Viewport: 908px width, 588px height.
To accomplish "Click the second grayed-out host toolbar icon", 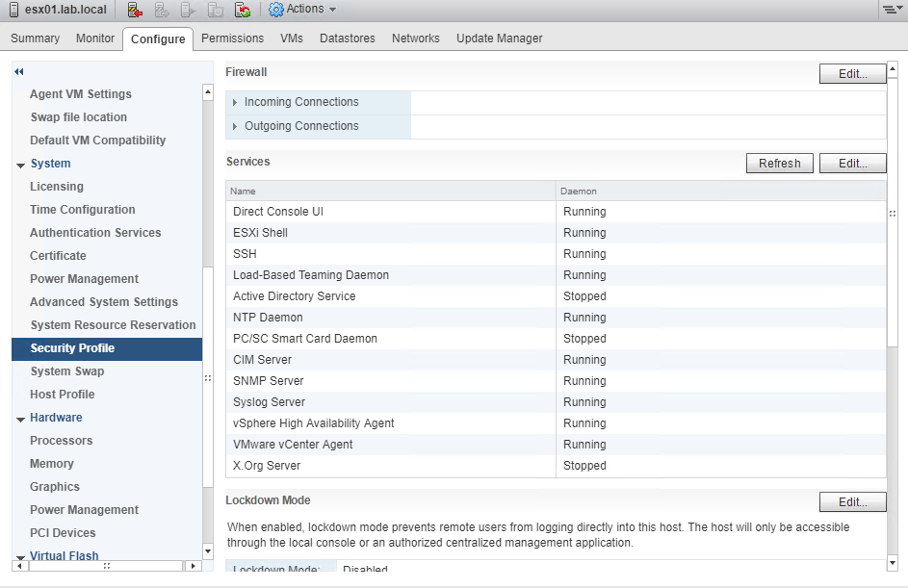I will pyautogui.click(x=189, y=10).
